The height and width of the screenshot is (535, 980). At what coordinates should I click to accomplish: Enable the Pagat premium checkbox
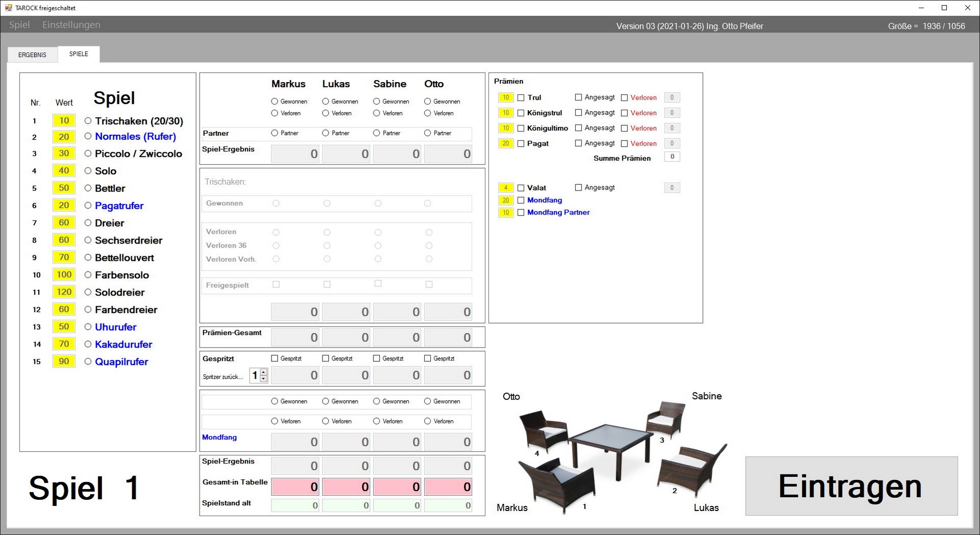point(521,143)
